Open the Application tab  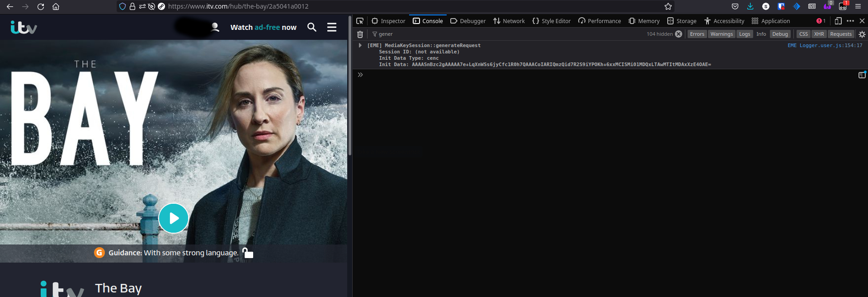click(771, 21)
